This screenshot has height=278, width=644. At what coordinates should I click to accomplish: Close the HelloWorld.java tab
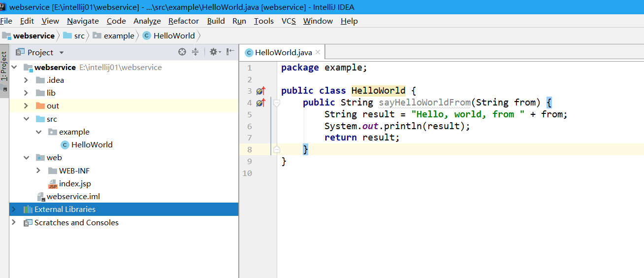pyautogui.click(x=318, y=52)
